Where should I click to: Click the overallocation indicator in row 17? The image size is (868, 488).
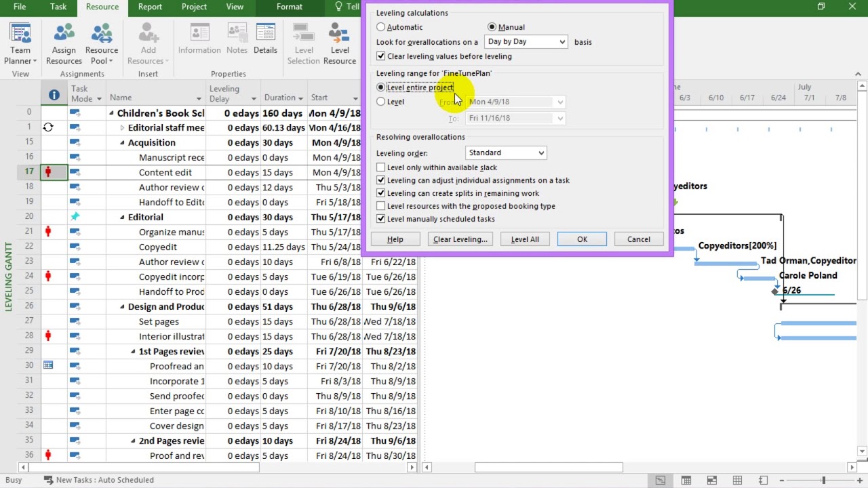click(48, 172)
